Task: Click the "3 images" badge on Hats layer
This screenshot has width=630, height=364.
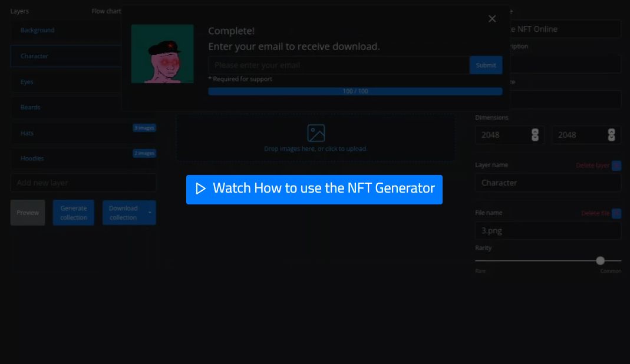Action: click(144, 127)
